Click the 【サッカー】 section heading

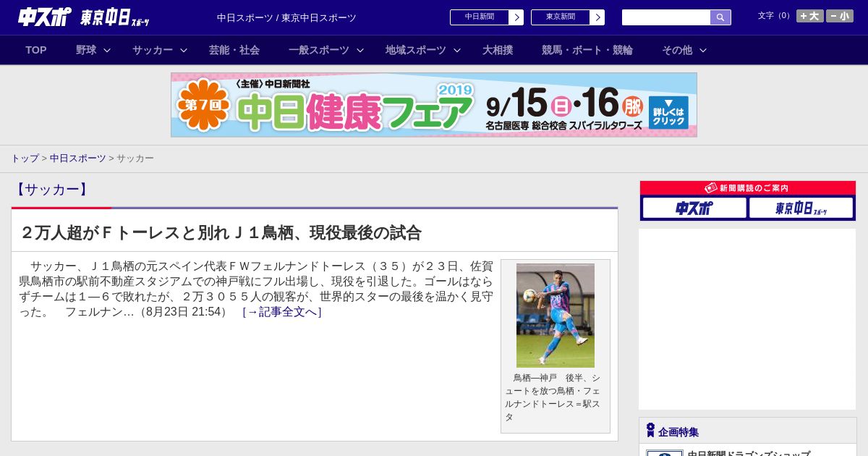[x=52, y=190]
